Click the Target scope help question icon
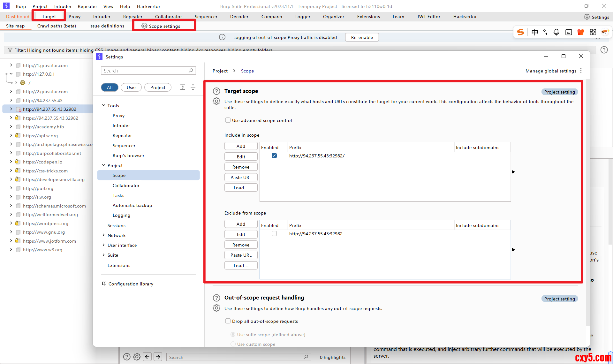 pos(216,91)
